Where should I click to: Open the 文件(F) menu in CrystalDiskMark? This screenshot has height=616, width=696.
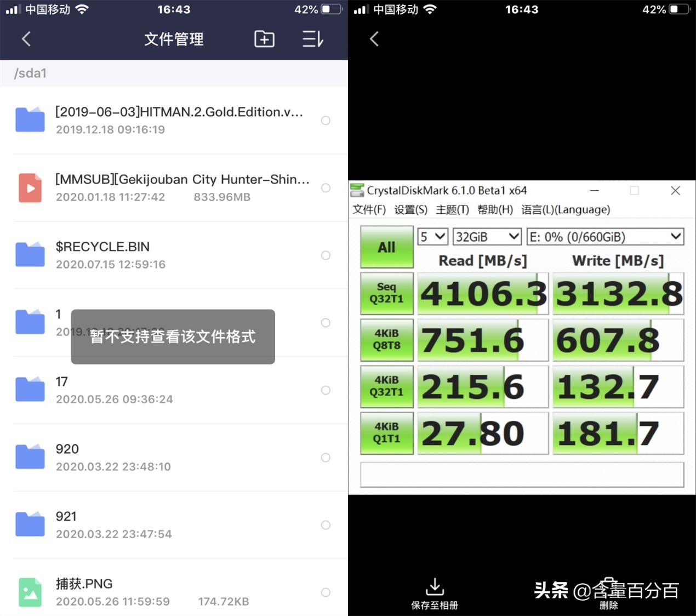click(369, 209)
